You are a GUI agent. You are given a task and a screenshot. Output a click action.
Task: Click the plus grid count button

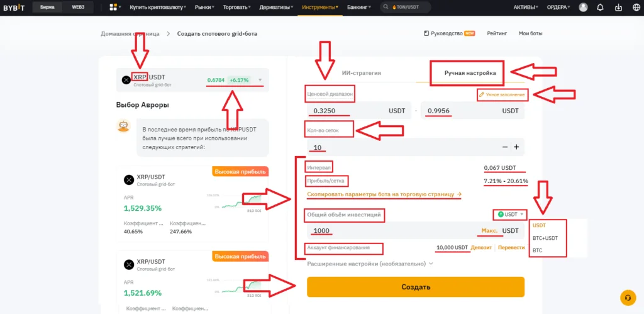point(517,147)
